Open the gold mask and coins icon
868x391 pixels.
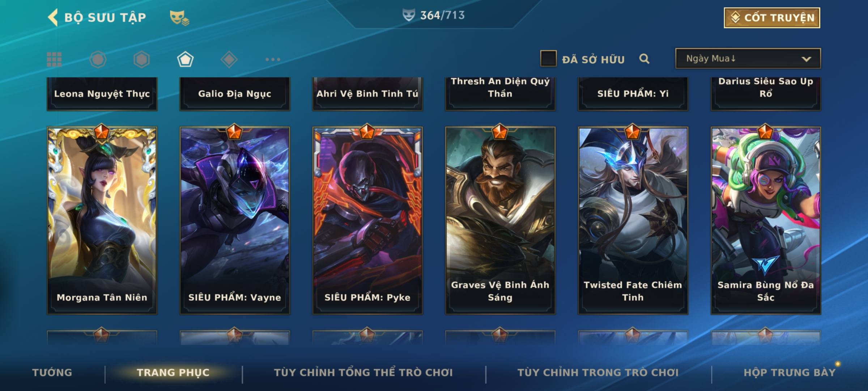click(180, 17)
